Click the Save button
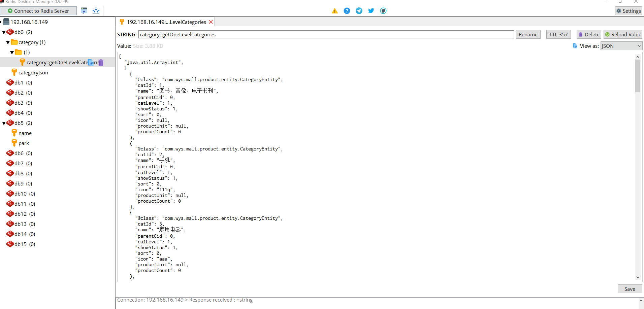The width and height of the screenshot is (644, 309). [x=630, y=289]
